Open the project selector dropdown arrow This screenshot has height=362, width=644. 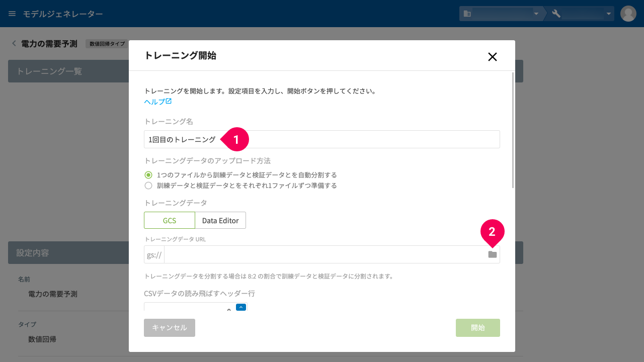(609, 14)
